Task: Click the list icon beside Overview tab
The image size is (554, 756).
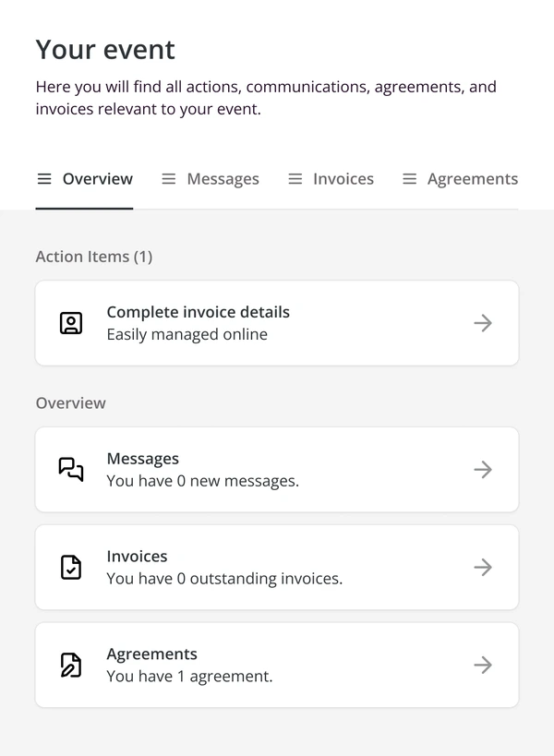Action: click(44, 179)
